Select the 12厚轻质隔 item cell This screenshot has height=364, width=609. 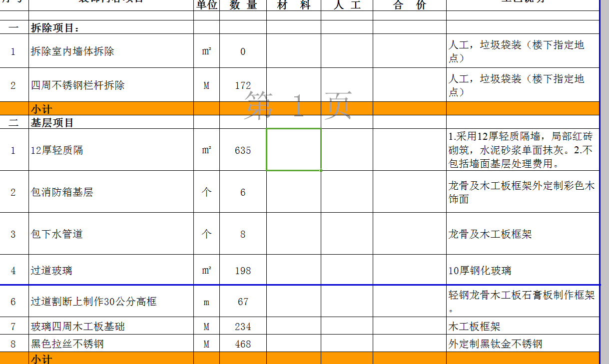[111, 150]
